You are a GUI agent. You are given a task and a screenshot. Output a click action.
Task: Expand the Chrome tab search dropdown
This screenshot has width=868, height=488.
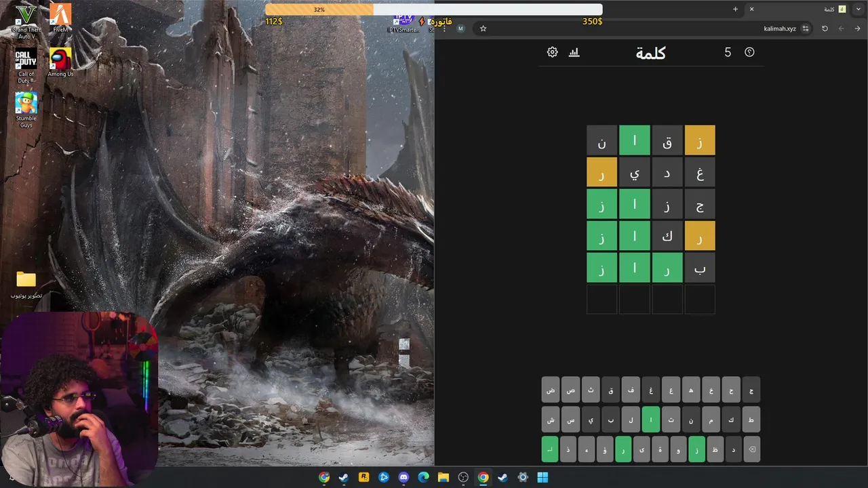tap(858, 9)
